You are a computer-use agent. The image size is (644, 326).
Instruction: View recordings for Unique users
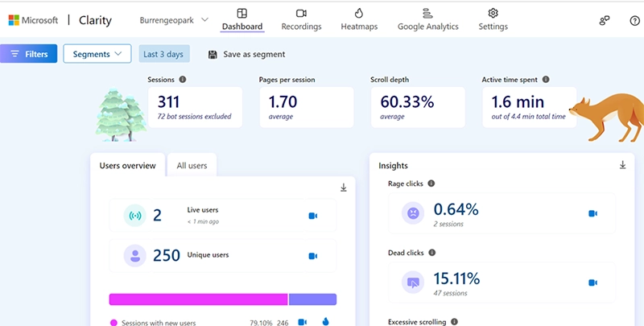[x=313, y=256]
